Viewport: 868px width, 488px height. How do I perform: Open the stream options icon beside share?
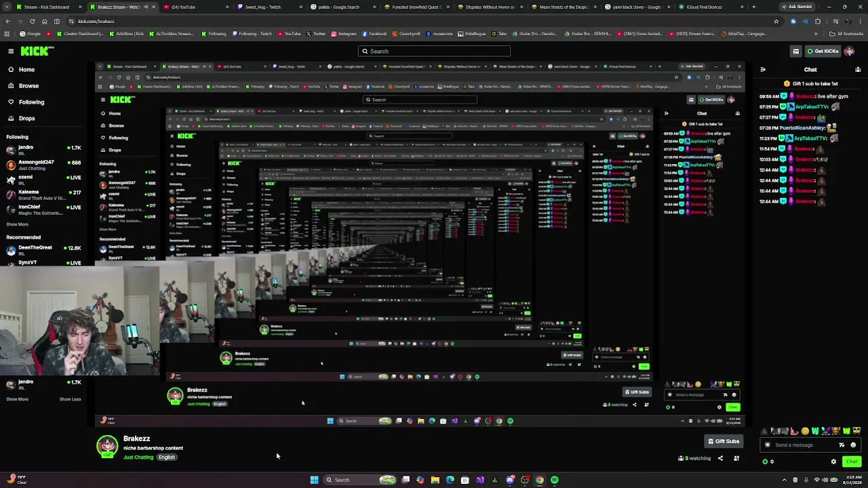736,458
